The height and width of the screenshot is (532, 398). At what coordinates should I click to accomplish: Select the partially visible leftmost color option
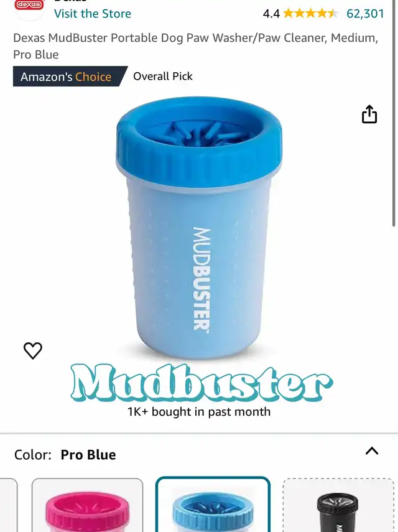coord(8,505)
